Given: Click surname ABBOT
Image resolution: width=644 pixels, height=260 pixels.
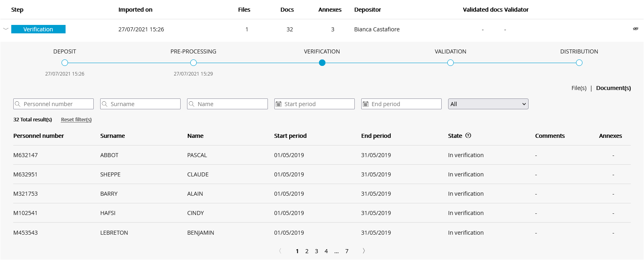Looking at the screenshot, I should click(x=109, y=155).
